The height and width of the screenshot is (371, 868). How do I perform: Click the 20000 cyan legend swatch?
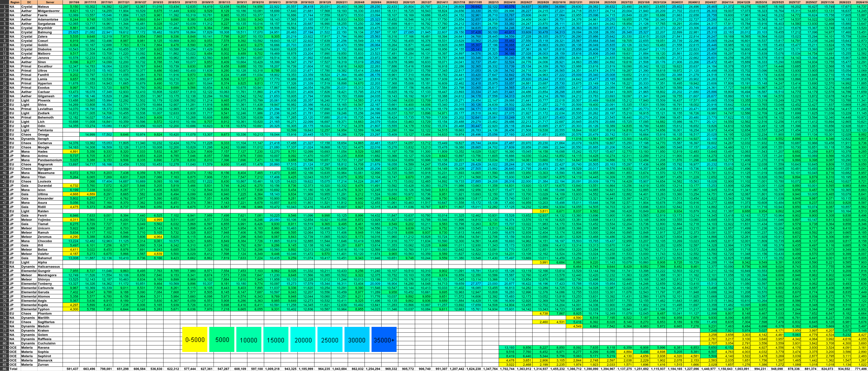pyautogui.click(x=303, y=340)
